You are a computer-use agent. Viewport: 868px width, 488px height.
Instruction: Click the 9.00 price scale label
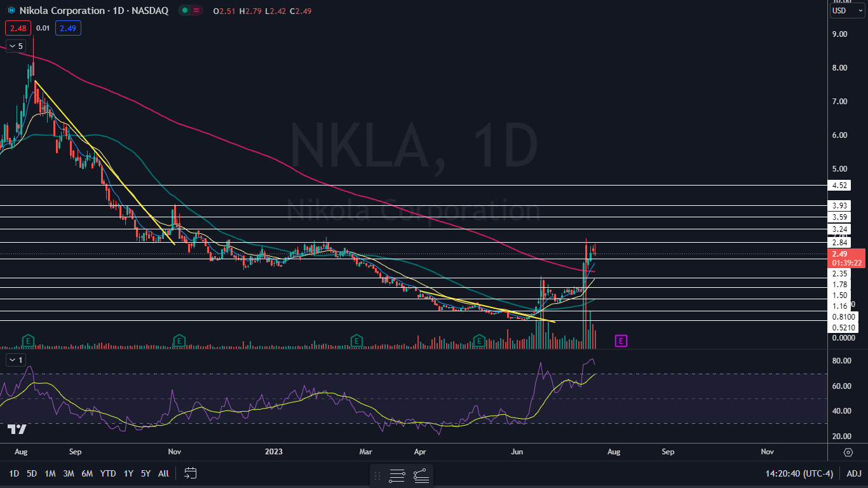coord(841,34)
